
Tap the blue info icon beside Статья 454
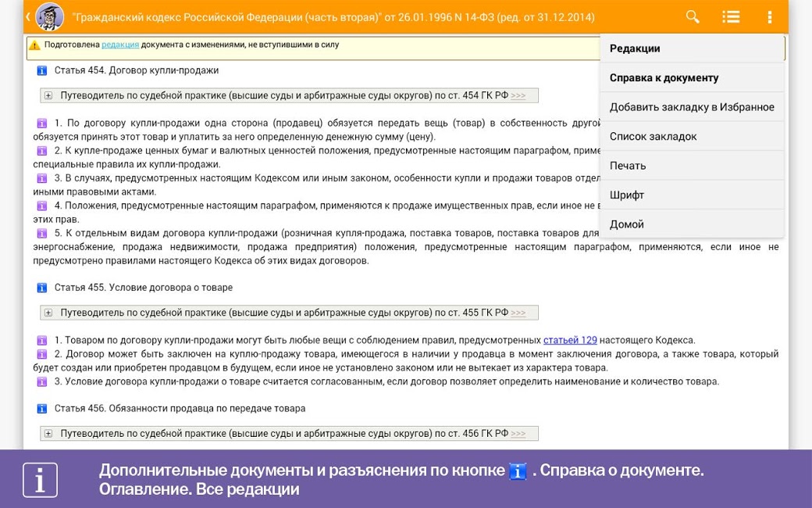click(x=42, y=70)
